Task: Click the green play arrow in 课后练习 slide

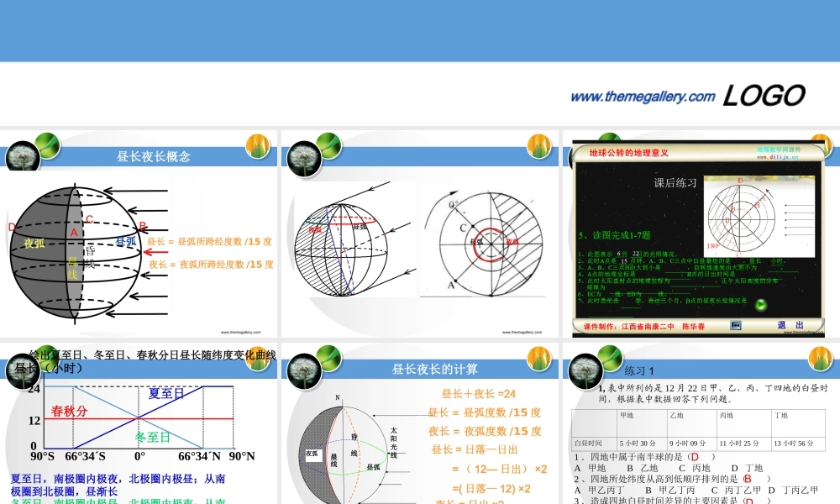Action: tap(761, 304)
